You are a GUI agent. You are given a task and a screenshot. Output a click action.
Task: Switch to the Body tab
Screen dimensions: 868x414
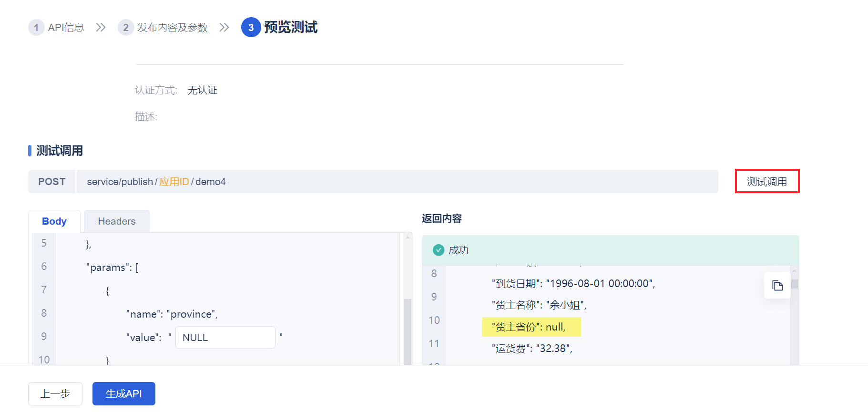54,221
